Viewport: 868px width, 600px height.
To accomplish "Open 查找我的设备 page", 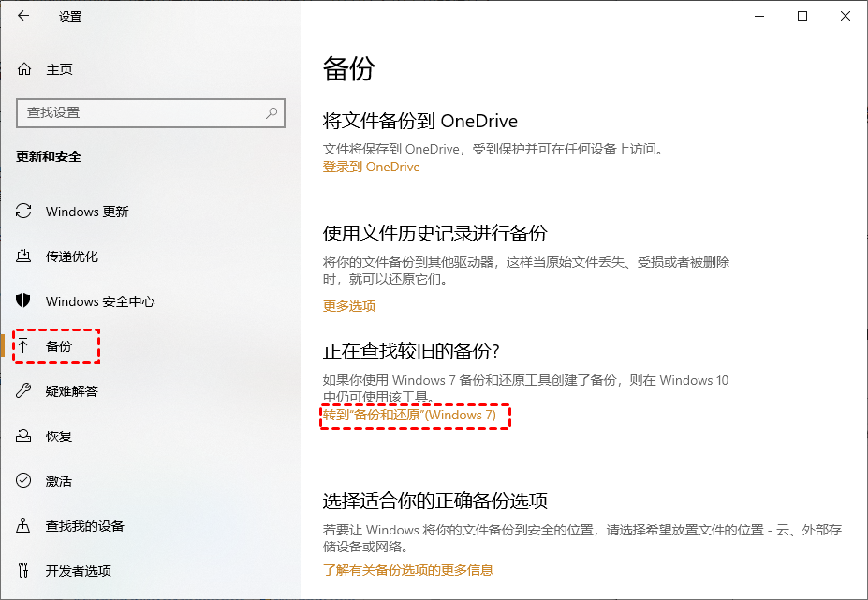I will point(84,526).
